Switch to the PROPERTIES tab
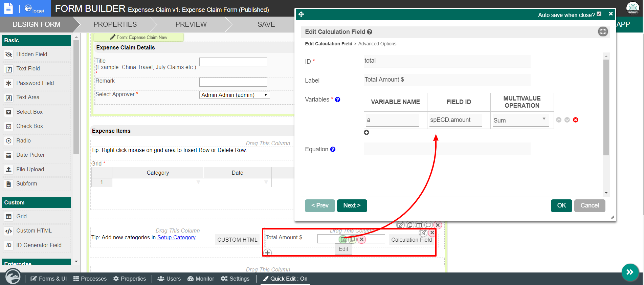 pos(115,24)
